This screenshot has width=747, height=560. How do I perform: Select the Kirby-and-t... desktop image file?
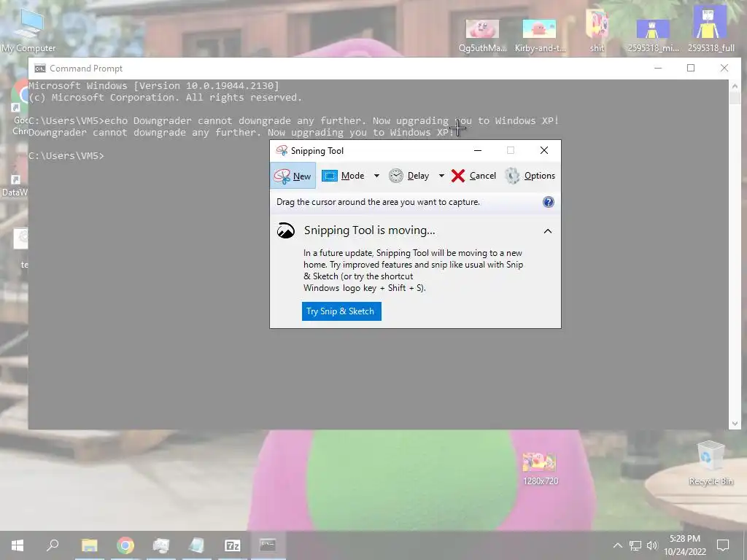coord(540,35)
